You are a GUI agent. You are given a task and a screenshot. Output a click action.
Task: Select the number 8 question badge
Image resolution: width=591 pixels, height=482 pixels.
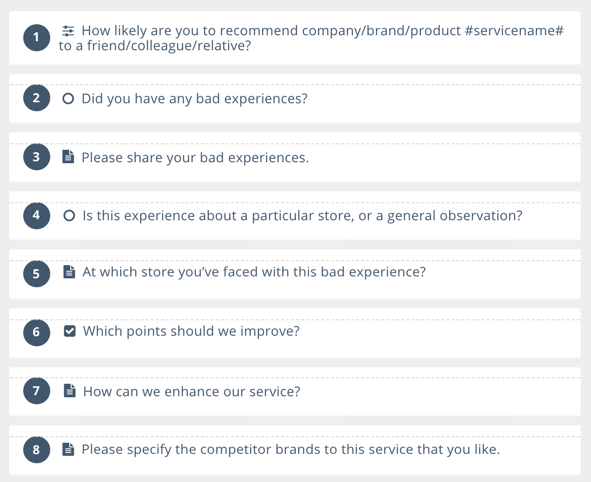tap(37, 450)
